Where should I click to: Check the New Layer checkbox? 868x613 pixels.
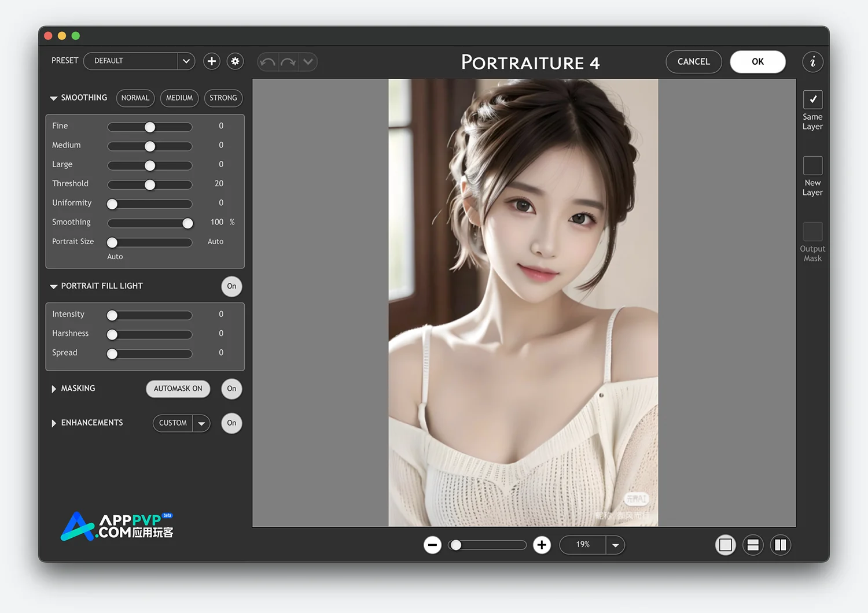812,165
